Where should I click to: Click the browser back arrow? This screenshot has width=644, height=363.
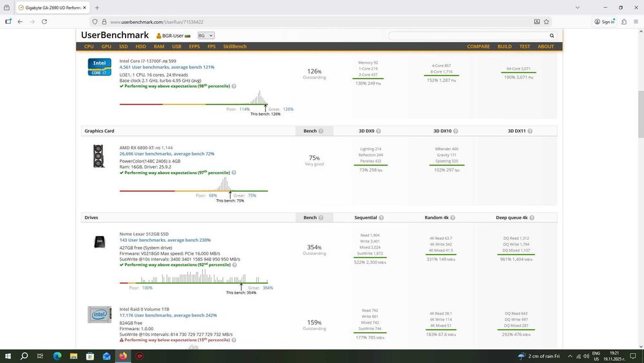pos(20,22)
